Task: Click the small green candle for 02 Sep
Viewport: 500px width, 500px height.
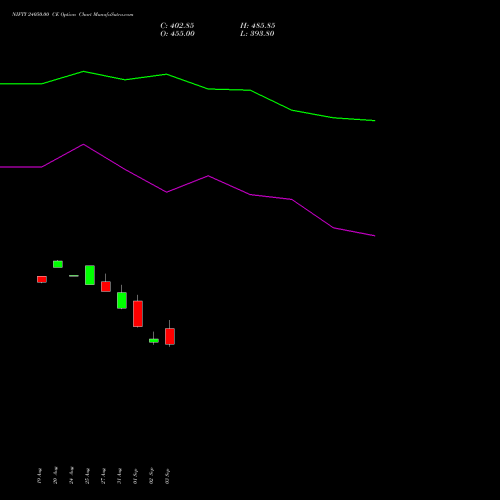Action: [x=154, y=340]
